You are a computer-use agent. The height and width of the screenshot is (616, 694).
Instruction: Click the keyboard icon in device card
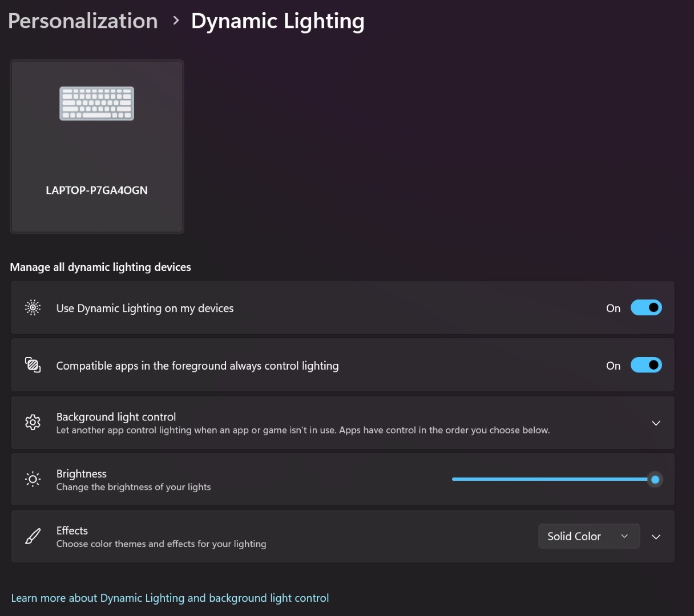tap(97, 103)
